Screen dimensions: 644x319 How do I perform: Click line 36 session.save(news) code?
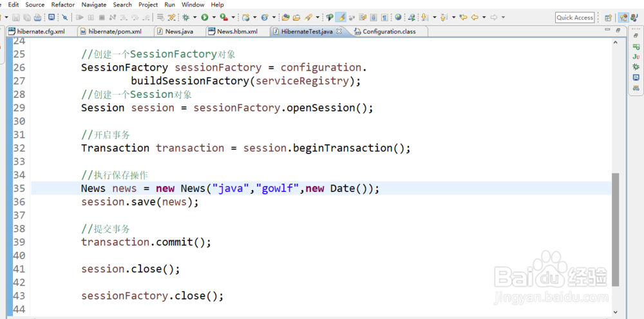140,202
